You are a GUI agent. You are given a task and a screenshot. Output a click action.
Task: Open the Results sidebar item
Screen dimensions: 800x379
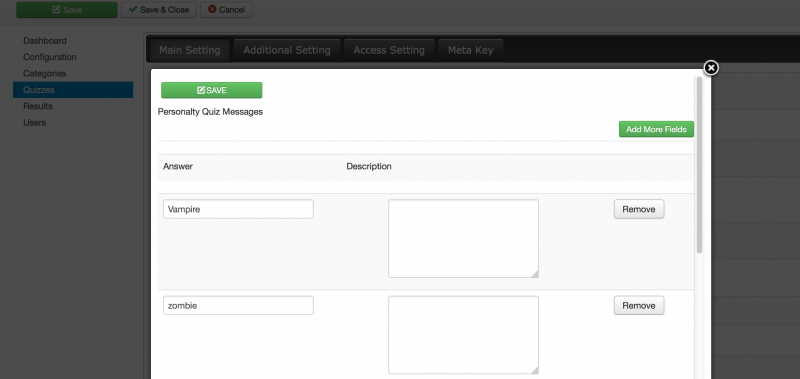(38, 106)
